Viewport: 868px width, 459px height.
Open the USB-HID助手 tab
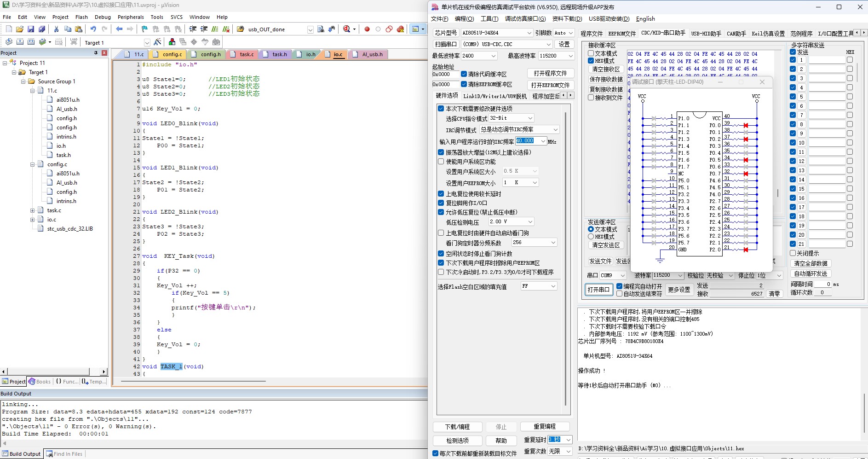(706, 34)
